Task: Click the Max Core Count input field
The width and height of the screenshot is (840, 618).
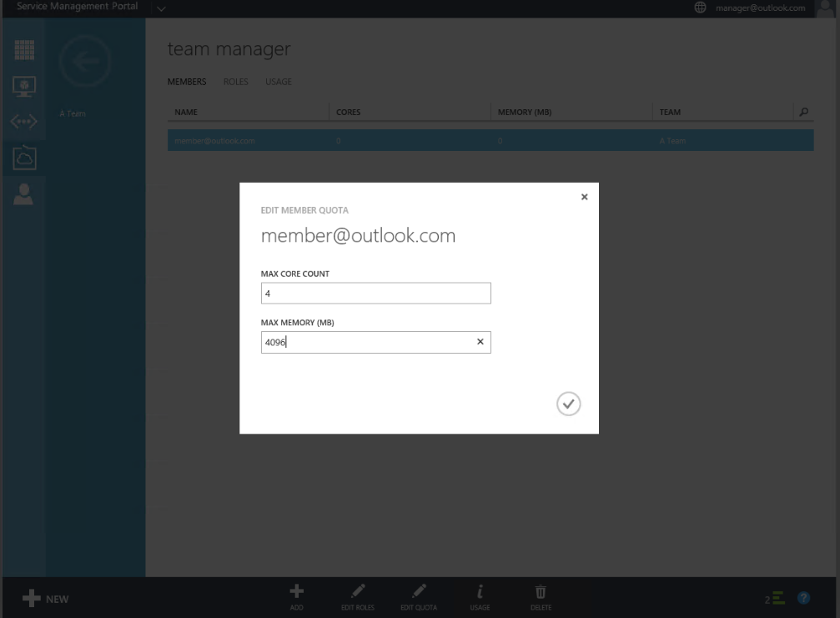Action: point(375,294)
